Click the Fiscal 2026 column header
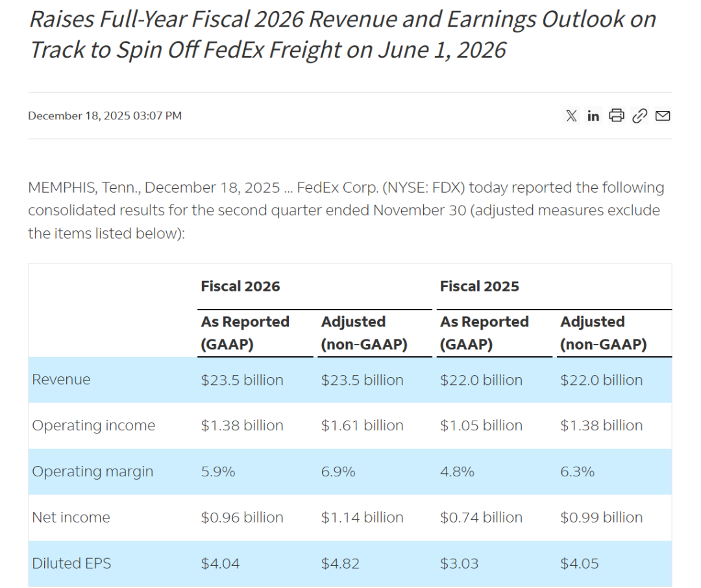Image resolution: width=701 pixels, height=588 pixels. 240,286
